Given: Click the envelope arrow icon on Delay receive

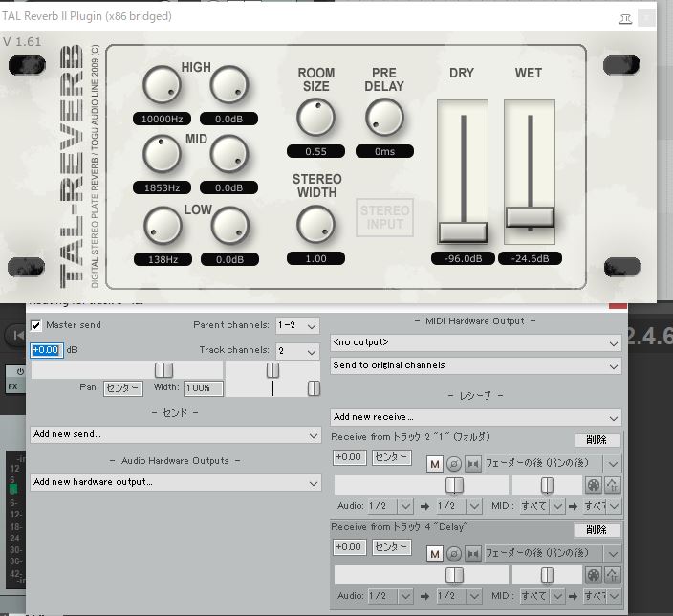Looking at the screenshot, I should click(612, 576).
